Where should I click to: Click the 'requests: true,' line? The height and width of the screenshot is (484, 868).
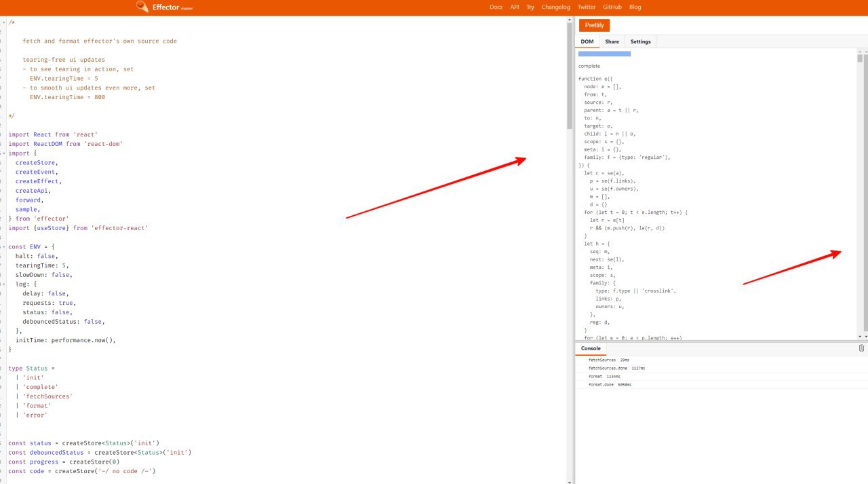click(50, 303)
